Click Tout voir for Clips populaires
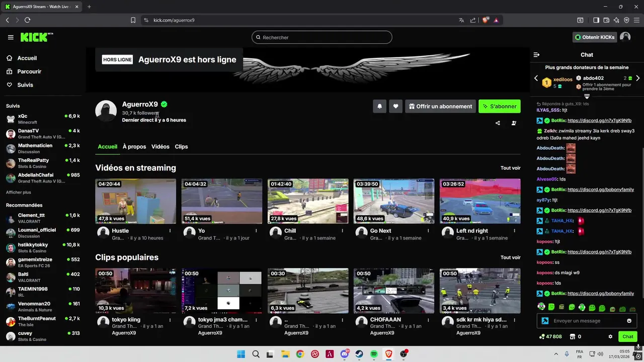Viewport: 644px width, 362px height. point(510,257)
